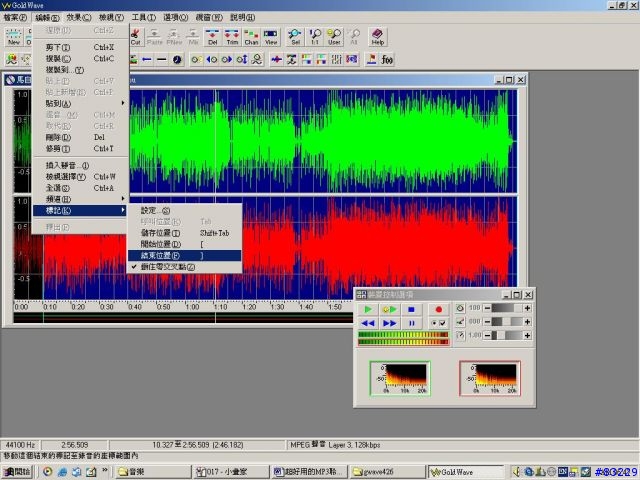Toggle the checked snap-to-zero-crossing submenu item
This screenshot has height=480, width=640.
pyautogui.click(x=184, y=267)
